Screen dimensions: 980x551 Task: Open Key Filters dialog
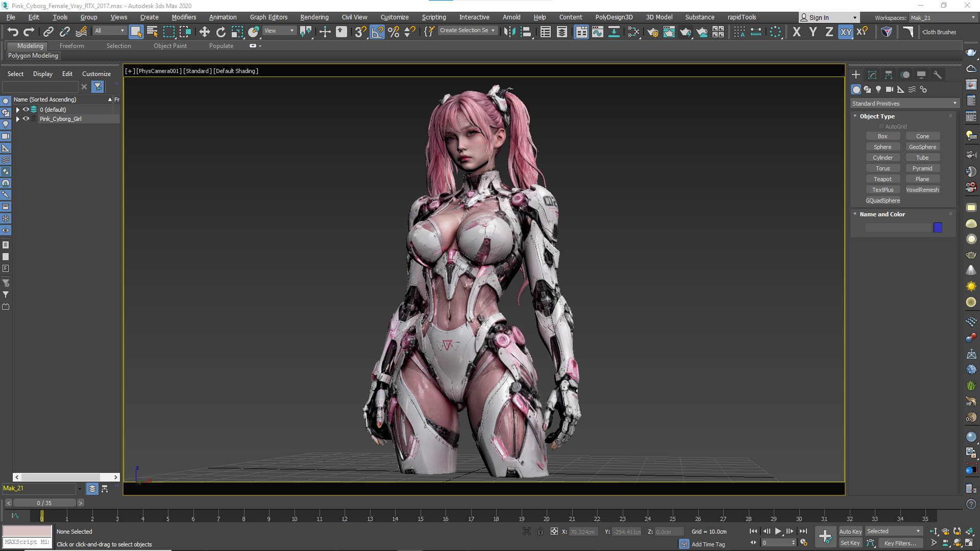[900, 543]
